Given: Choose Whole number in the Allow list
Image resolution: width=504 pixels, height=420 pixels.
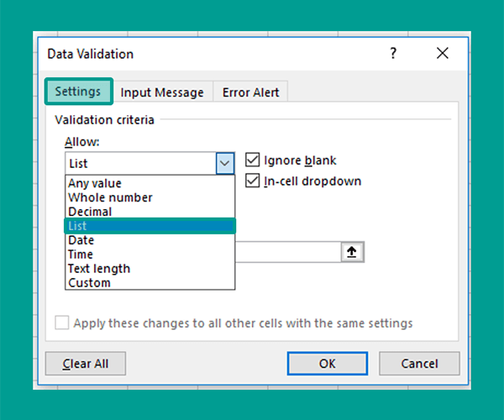Looking at the screenshot, I should pyautogui.click(x=150, y=197).
